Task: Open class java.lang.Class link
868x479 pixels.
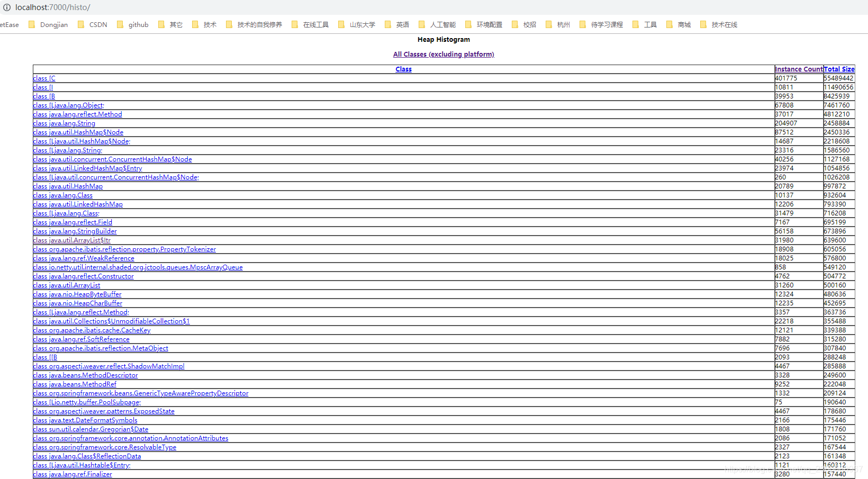Action: click(x=62, y=195)
